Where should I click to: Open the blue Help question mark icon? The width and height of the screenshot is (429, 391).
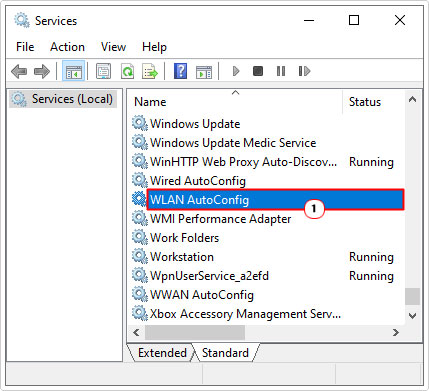click(180, 71)
